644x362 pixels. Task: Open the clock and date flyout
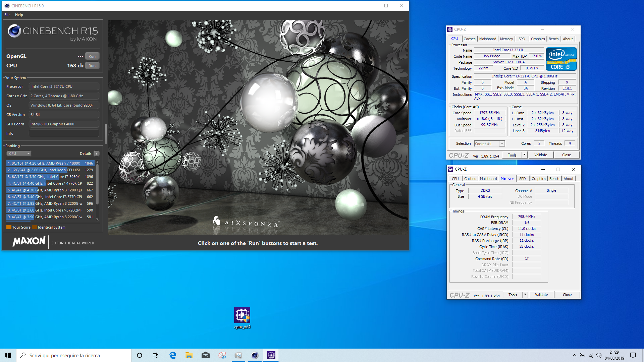tap(614, 355)
